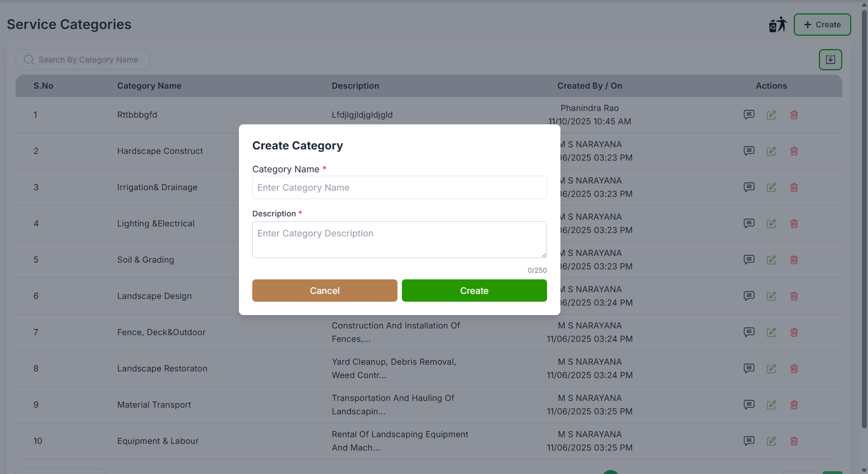This screenshot has width=868, height=474.
Task: Select the Soil & Grading category name
Action: pos(146,260)
